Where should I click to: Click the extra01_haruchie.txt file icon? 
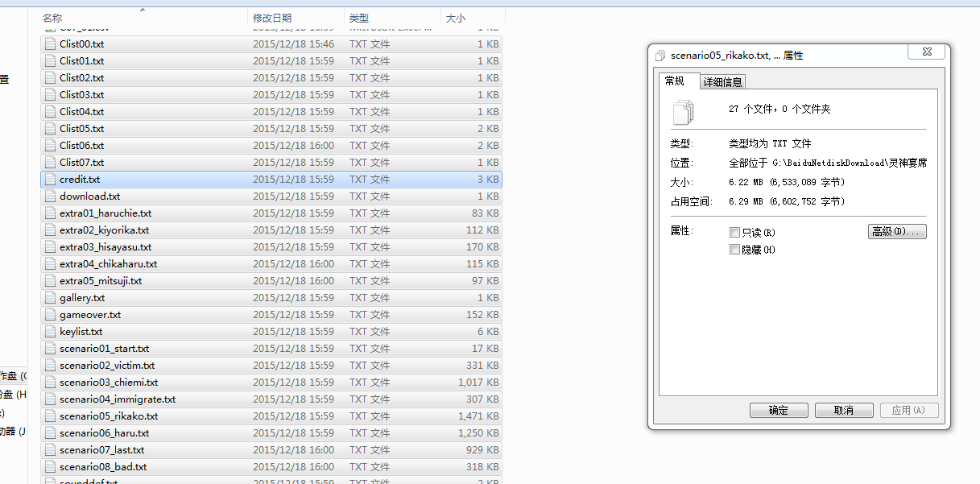(x=50, y=213)
